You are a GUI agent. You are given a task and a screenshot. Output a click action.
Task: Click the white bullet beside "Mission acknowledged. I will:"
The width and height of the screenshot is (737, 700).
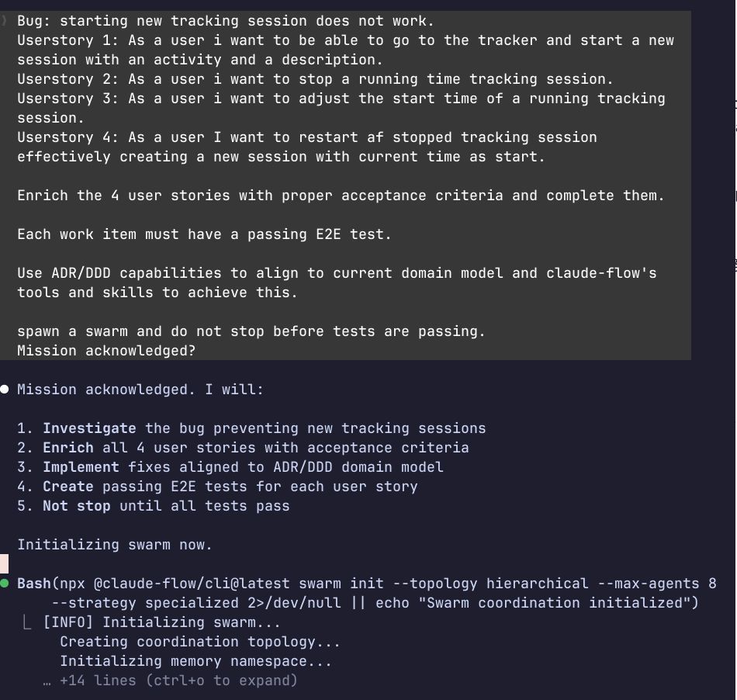pyautogui.click(x=5, y=389)
